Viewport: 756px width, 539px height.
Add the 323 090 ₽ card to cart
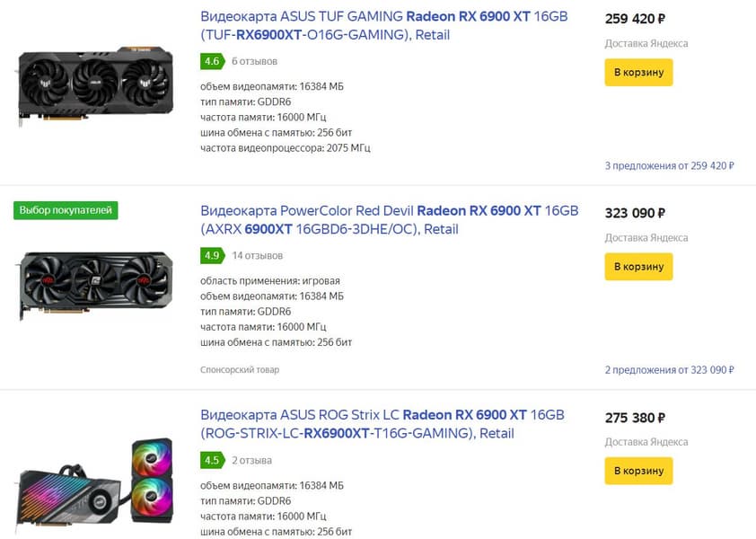pos(638,267)
